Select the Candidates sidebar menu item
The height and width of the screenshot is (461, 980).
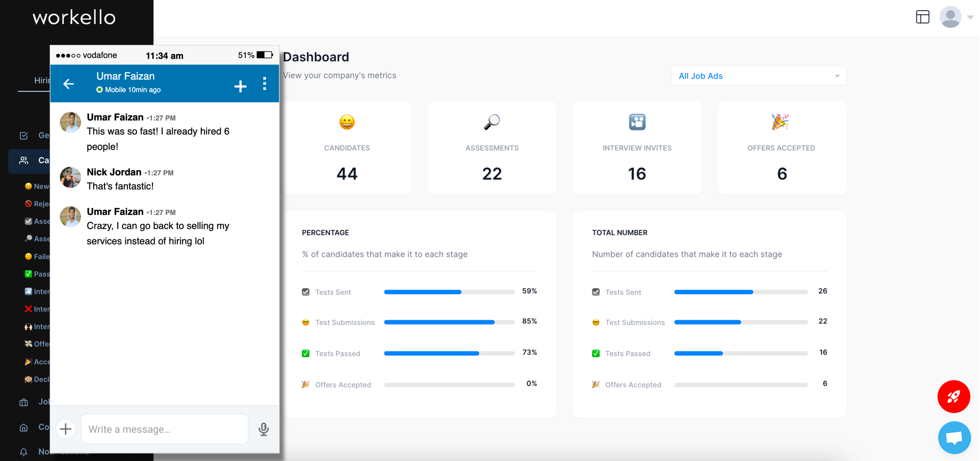point(29,161)
